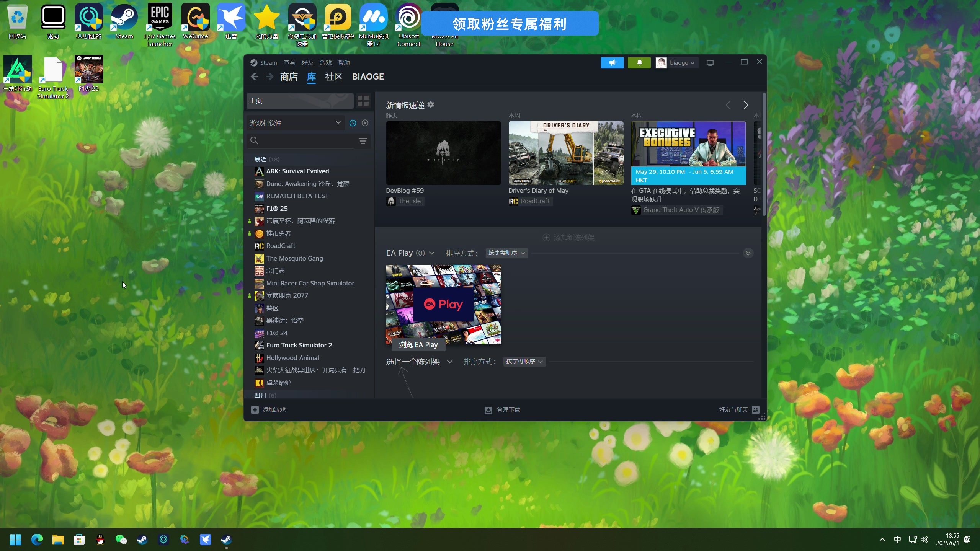Image resolution: width=980 pixels, height=551 pixels.
Task: Open the 查看 menu
Action: click(x=289, y=63)
